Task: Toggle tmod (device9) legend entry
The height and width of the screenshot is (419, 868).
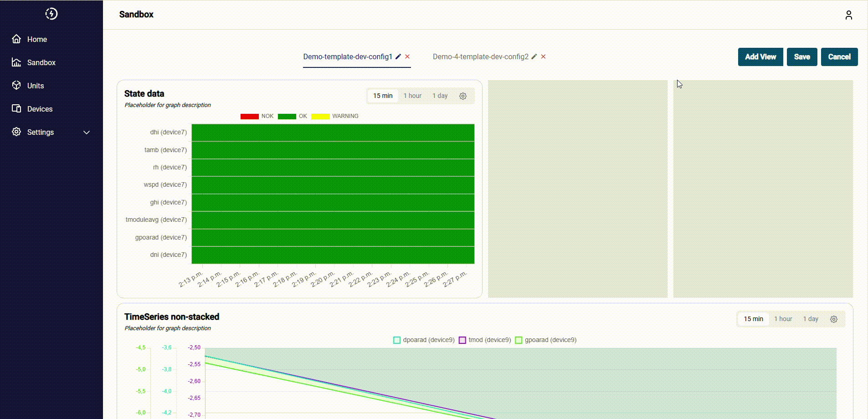Action: click(x=485, y=340)
